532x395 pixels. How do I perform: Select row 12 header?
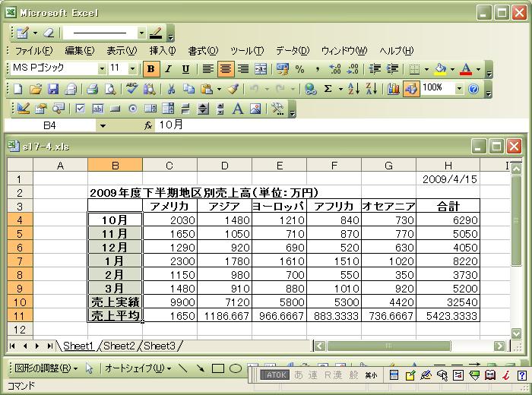(x=20, y=330)
